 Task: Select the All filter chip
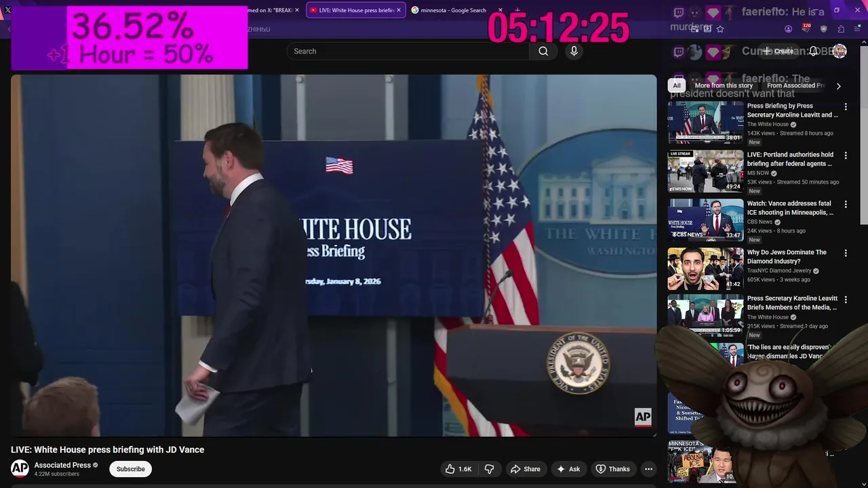(x=676, y=85)
